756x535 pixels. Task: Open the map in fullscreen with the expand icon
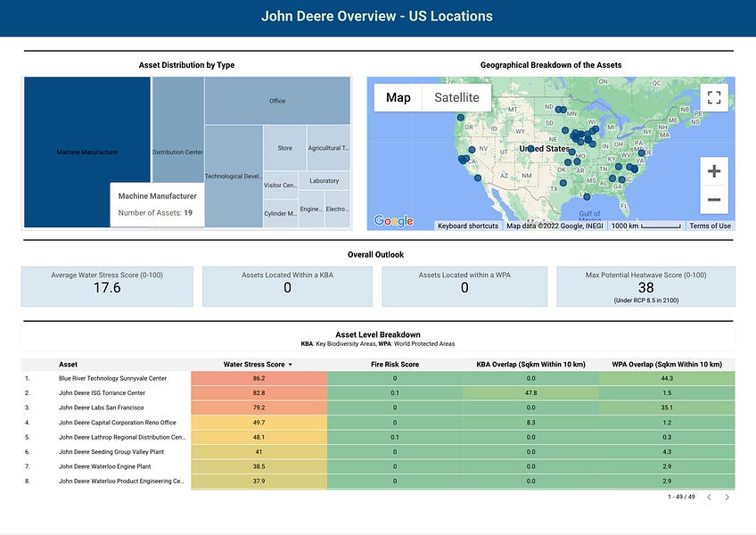tap(713, 98)
